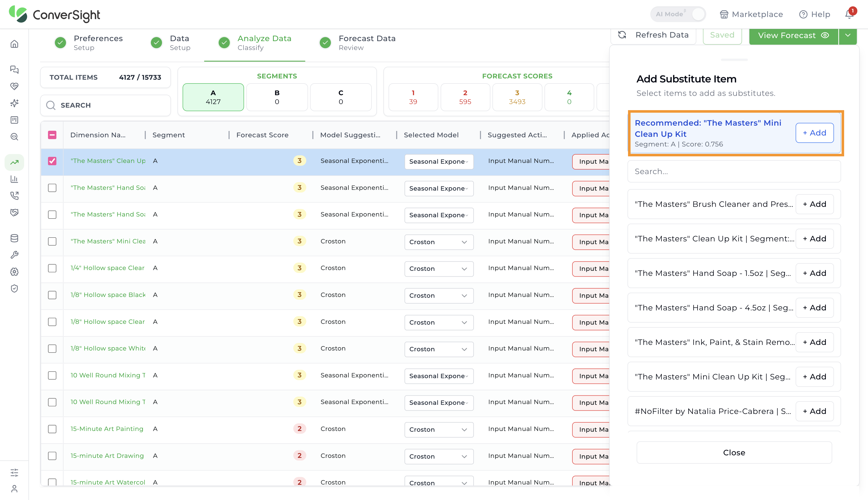
Task: Open the settings gear sidebar icon
Action: tap(14, 272)
